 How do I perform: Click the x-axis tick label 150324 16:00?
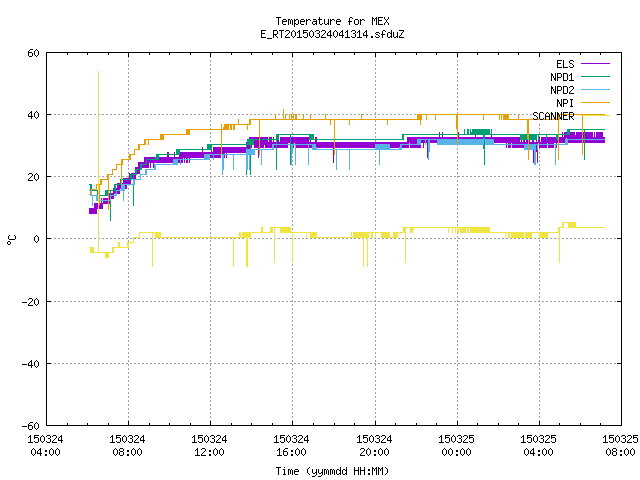(x=291, y=446)
